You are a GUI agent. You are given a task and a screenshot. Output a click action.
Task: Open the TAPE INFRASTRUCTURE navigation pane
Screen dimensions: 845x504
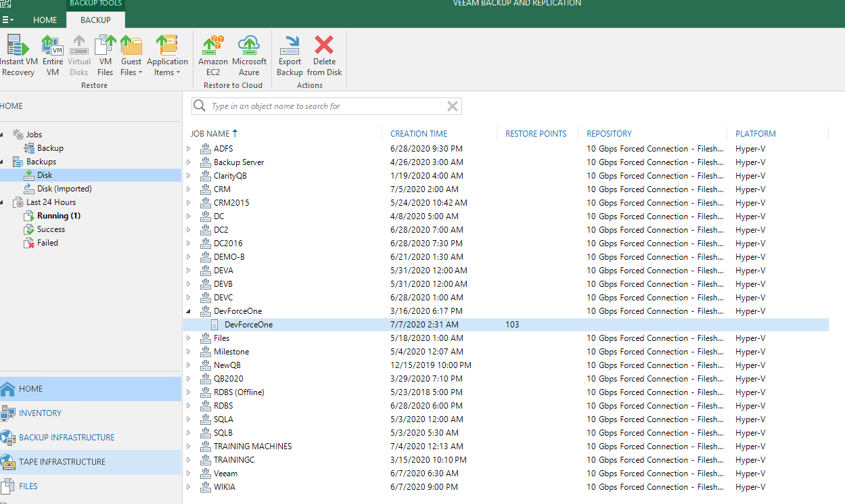tap(91, 462)
